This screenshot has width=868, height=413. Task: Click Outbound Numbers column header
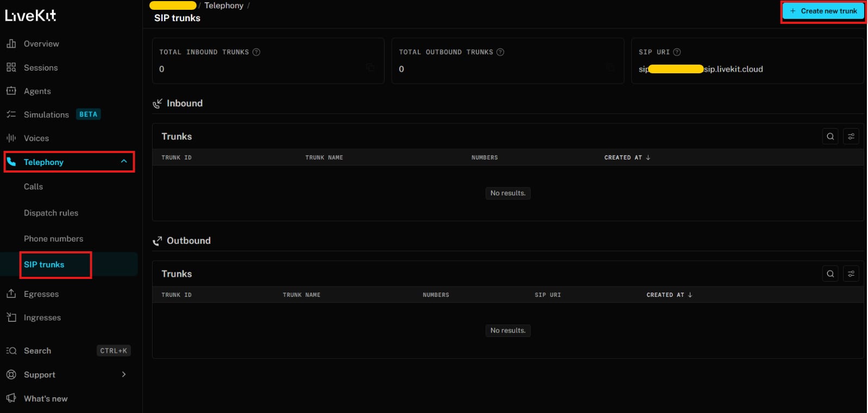436,295
